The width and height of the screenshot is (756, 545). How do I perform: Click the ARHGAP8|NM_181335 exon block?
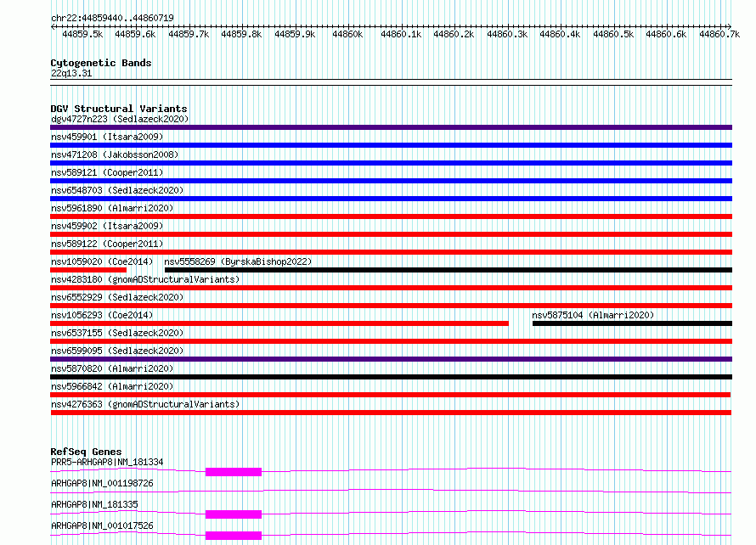tap(234, 514)
